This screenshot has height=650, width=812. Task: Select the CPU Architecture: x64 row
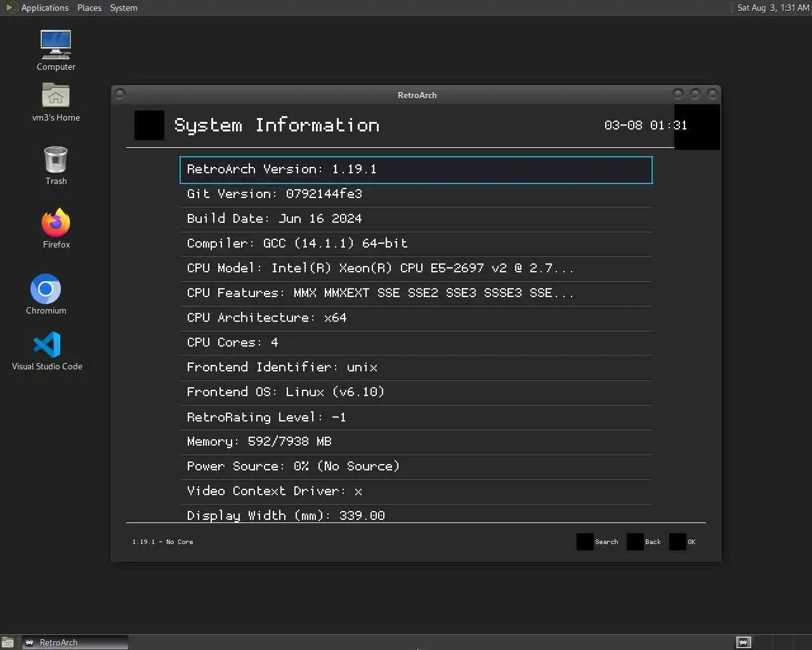(x=416, y=318)
